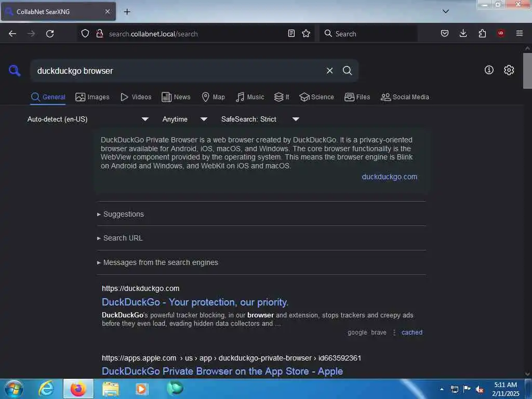532x399 pixels.
Task: Go back to previous page
Action: pos(12,34)
